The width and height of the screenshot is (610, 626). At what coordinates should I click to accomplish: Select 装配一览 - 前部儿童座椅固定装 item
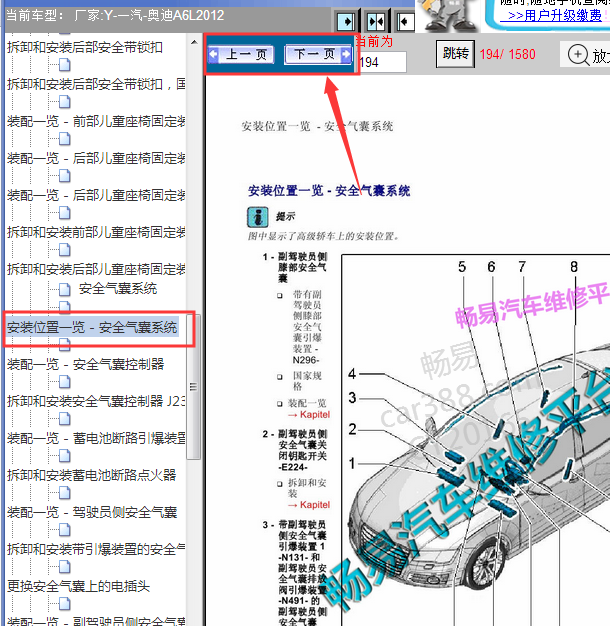[96, 121]
